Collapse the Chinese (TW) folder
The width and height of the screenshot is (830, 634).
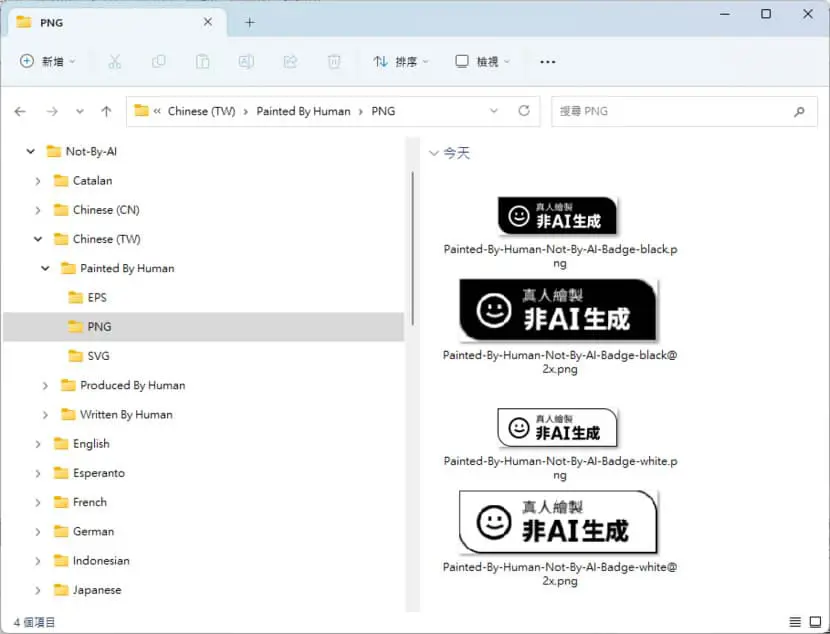(38, 239)
